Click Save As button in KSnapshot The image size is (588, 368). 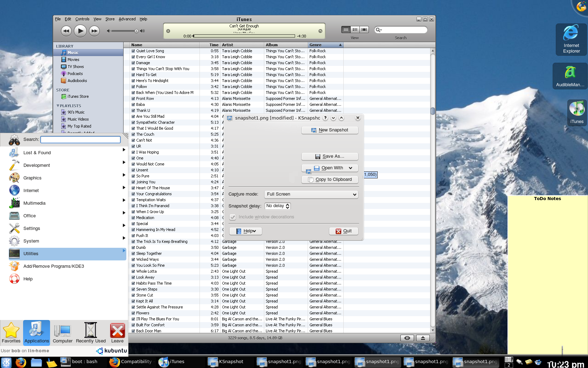click(x=330, y=156)
